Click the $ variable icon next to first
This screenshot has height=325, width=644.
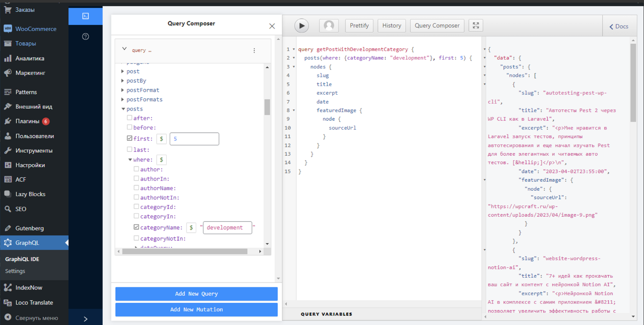(161, 139)
